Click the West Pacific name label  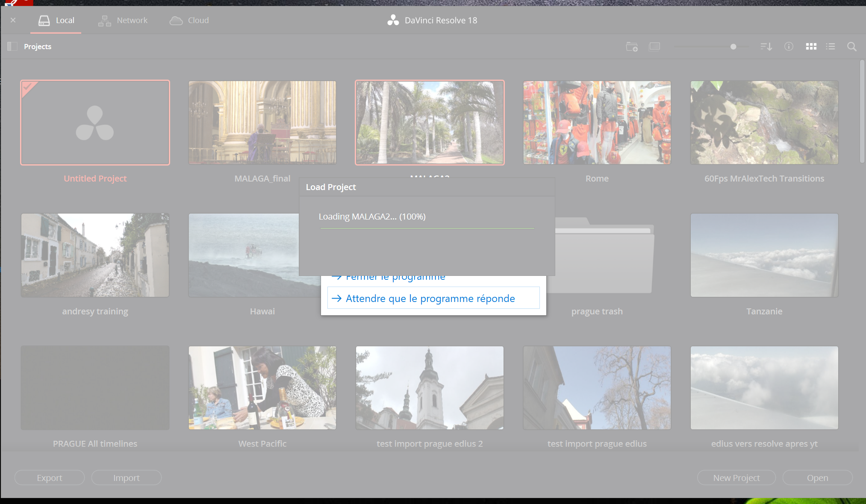[262, 444]
